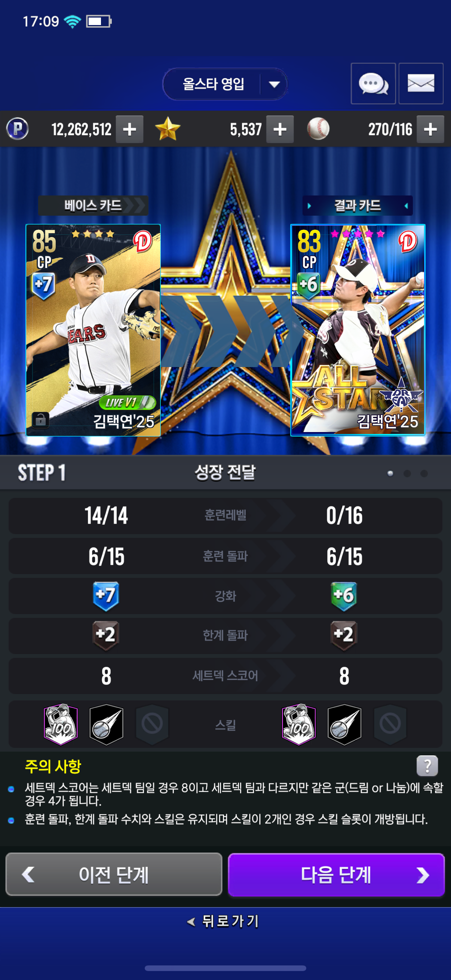The width and height of the screenshot is (451, 980).
Task: Return to 이전 단계 previous step
Action: tap(114, 874)
